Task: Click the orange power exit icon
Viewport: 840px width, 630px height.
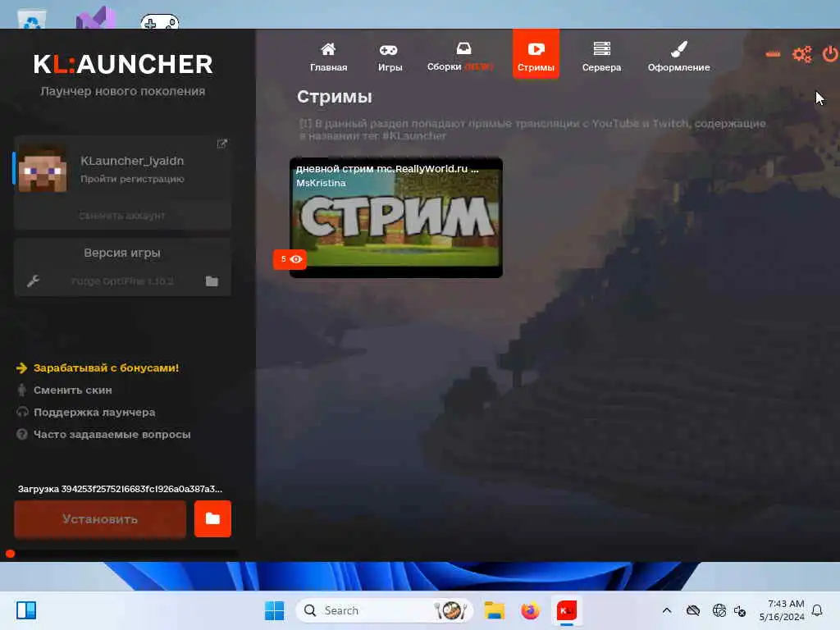Action: pos(830,54)
